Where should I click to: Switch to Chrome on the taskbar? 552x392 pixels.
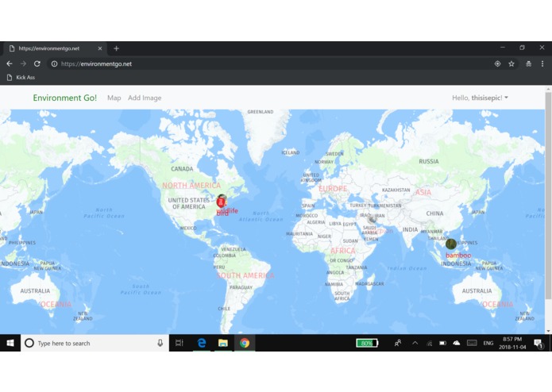tap(245, 343)
